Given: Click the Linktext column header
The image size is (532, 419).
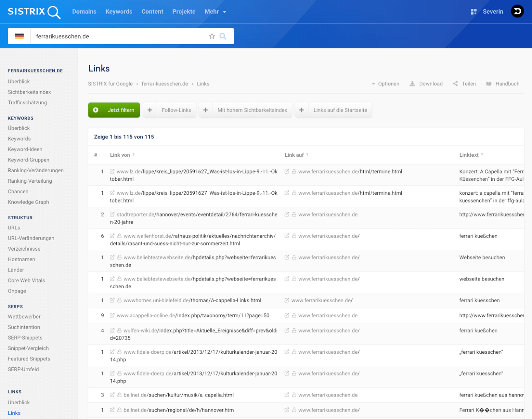Looking at the screenshot, I should click(x=469, y=155).
